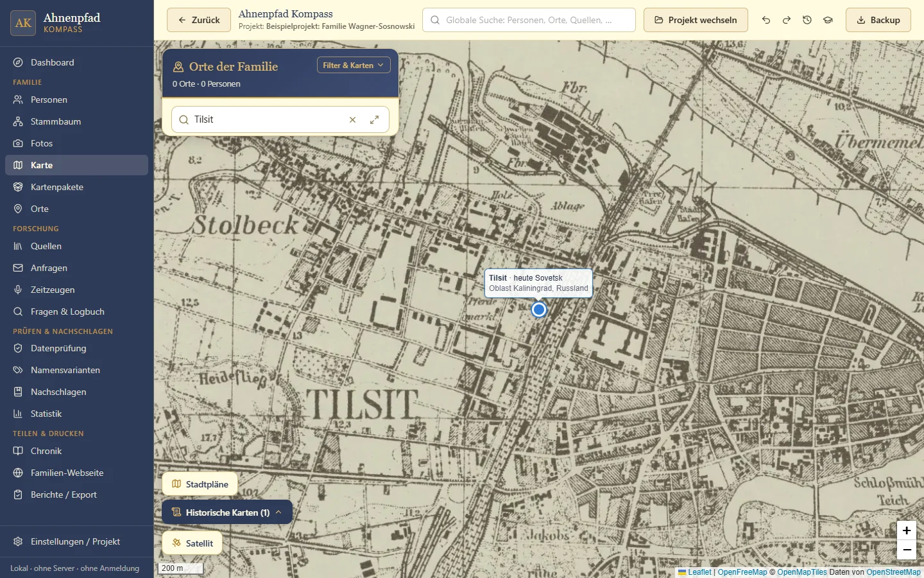Open Kartenpakete page
This screenshot has width=924, height=578.
(76, 187)
